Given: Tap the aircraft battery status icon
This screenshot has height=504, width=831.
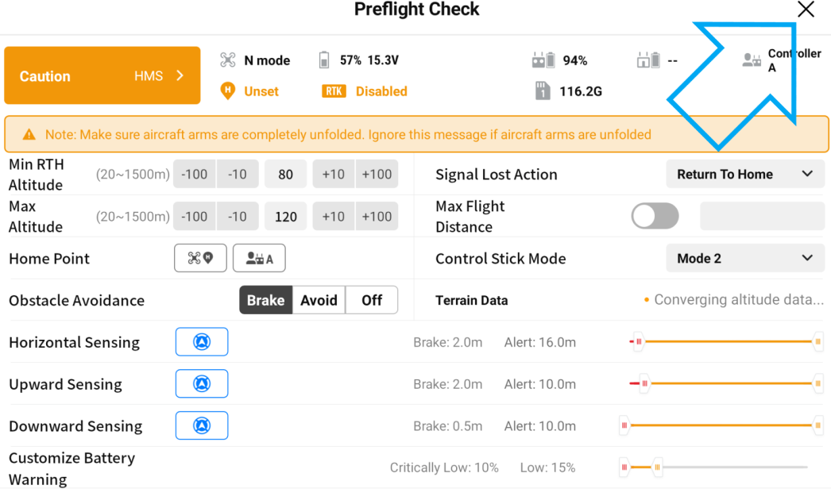Looking at the screenshot, I should pyautogui.click(x=324, y=60).
